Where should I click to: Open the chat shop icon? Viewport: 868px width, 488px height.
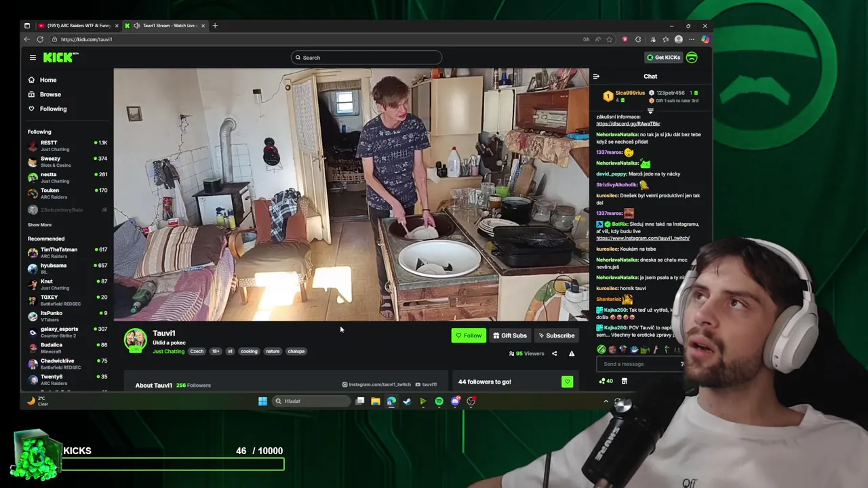pyautogui.click(x=625, y=381)
